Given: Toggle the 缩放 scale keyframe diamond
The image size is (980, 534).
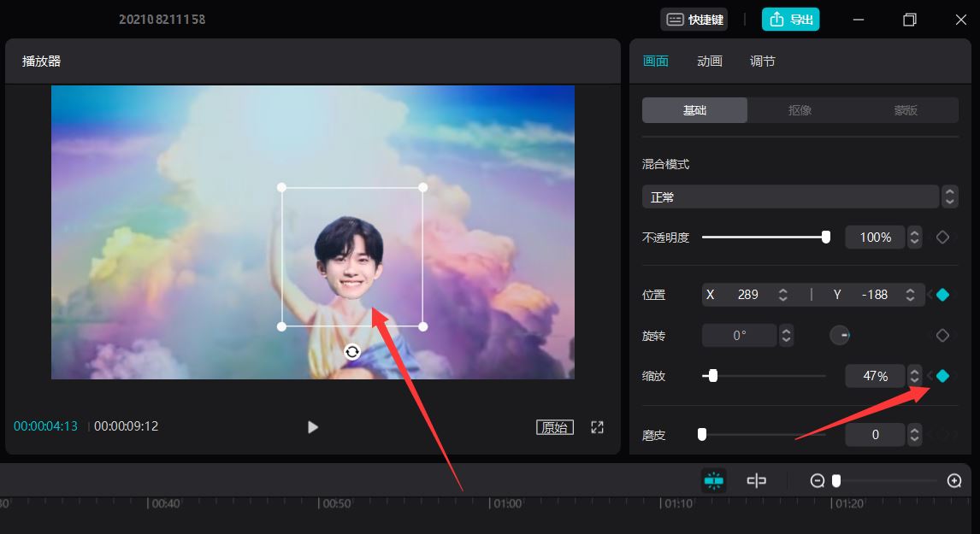Looking at the screenshot, I should [x=942, y=376].
